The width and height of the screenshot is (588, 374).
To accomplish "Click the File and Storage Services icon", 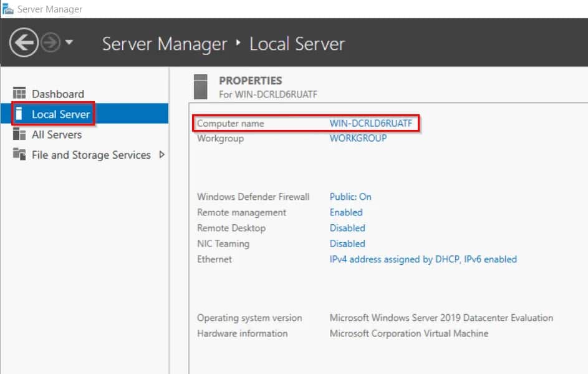I will (x=19, y=155).
